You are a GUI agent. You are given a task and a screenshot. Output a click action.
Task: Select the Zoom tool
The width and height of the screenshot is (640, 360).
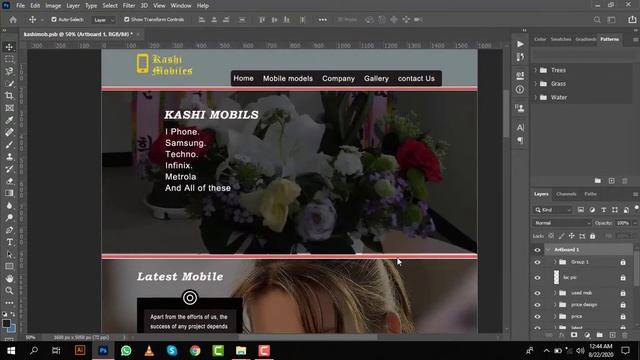[9, 291]
